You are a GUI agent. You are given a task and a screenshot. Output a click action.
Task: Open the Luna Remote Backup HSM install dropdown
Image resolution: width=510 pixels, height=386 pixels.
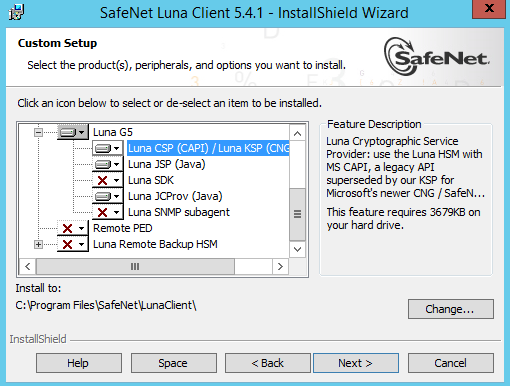point(73,244)
